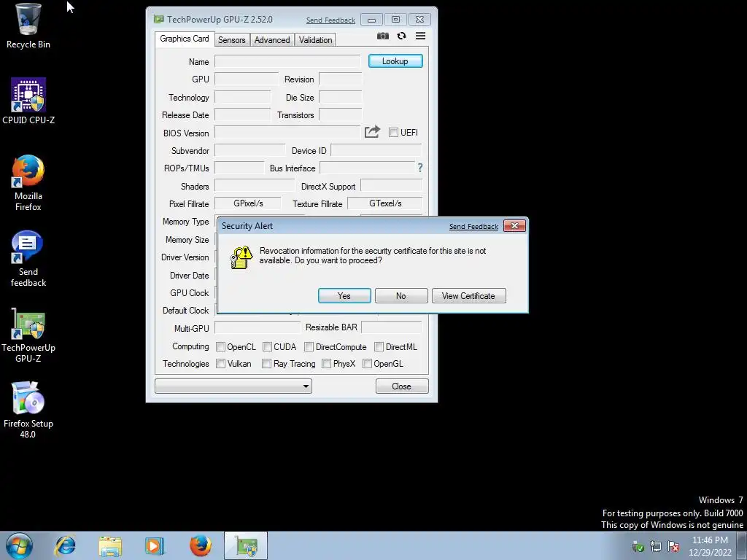
Task: Toggle the OpenGL checkbox
Action: coord(367,364)
